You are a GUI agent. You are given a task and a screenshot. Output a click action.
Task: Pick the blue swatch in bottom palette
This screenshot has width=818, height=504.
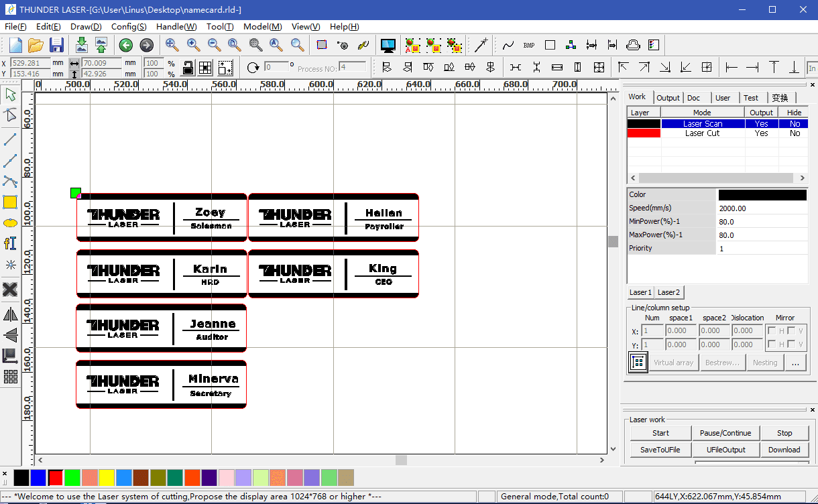pos(38,478)
